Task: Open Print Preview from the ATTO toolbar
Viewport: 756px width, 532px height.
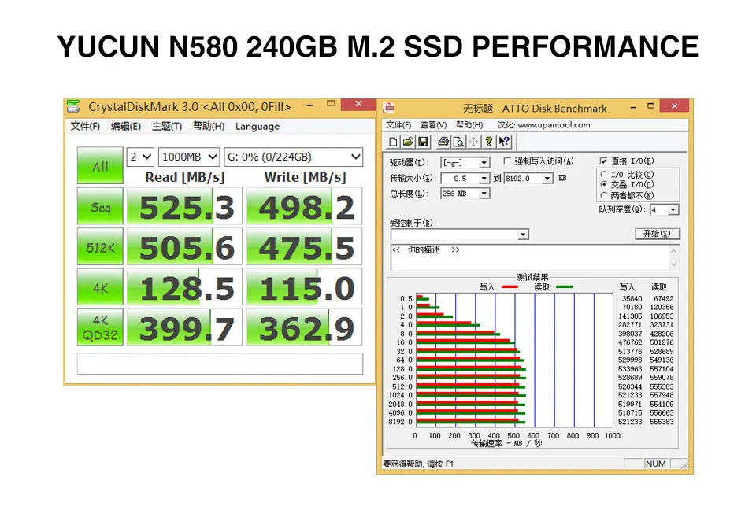Action: (458, 142)
